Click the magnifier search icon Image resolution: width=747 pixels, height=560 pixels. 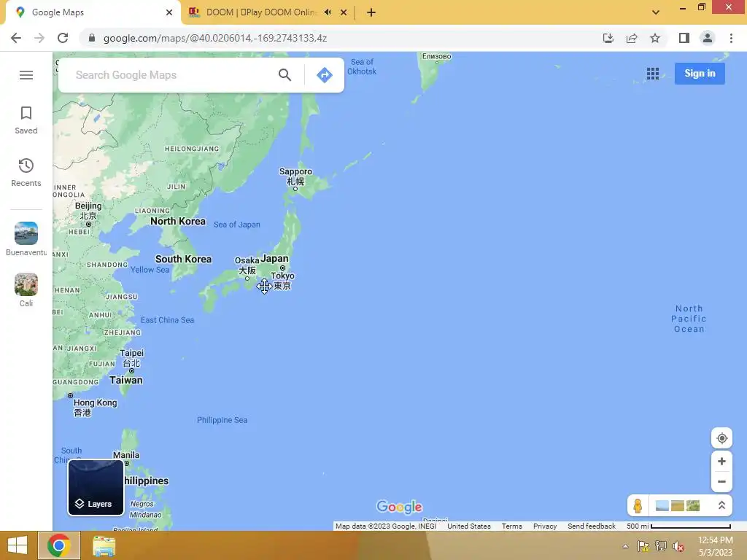pyautogui.click(x=285, y=75)
